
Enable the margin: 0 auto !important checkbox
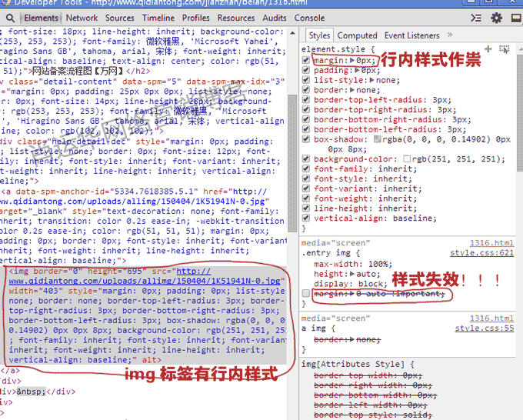pyautogui.click(x=306, y=293)
